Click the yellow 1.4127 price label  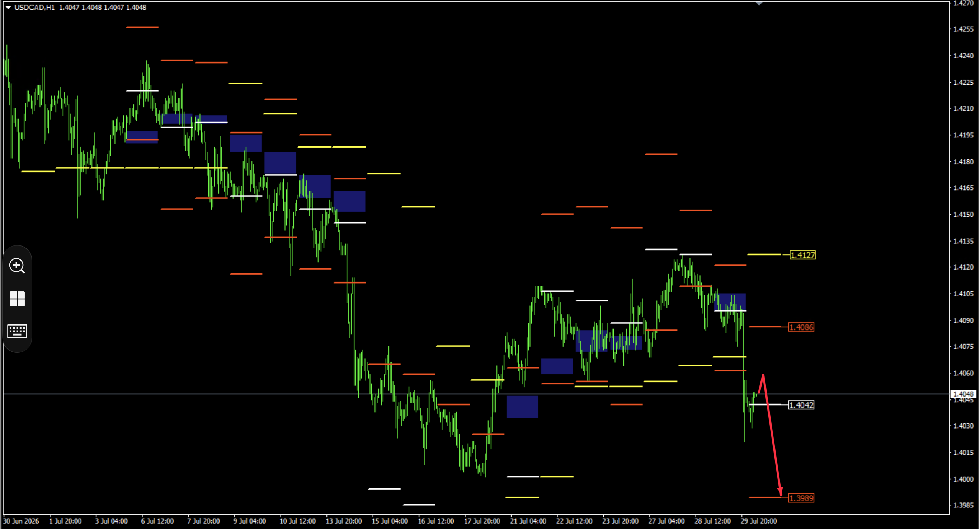[x=802, y=255]
